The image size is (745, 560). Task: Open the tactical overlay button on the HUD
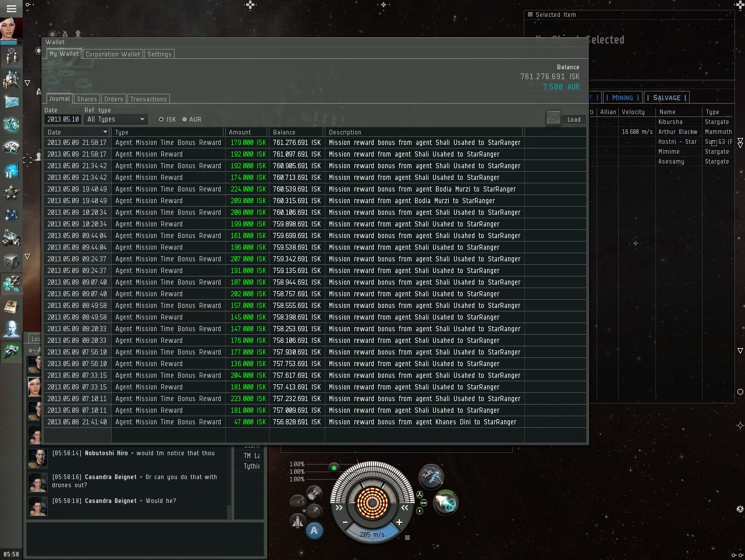coord(297,502)
